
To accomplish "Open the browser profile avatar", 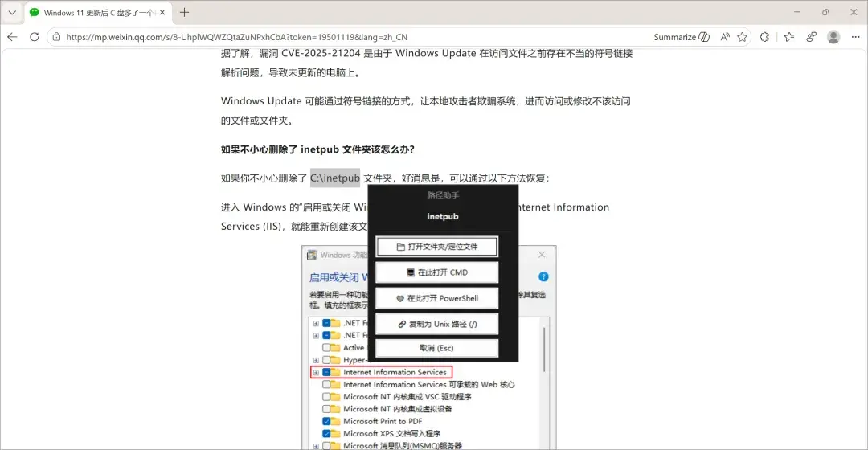I will coord(833,37).
